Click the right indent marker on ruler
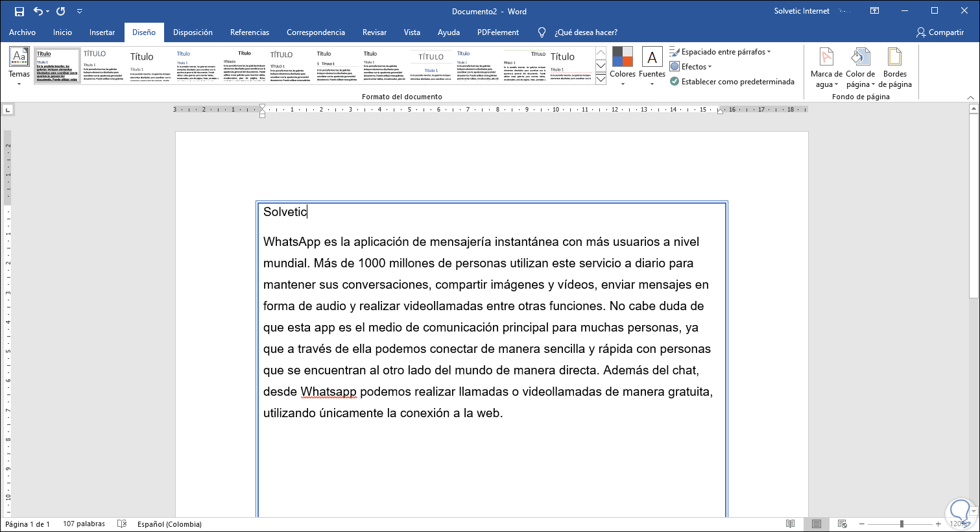The width and height of the screenshot is (980, 532). pos(720,111)
